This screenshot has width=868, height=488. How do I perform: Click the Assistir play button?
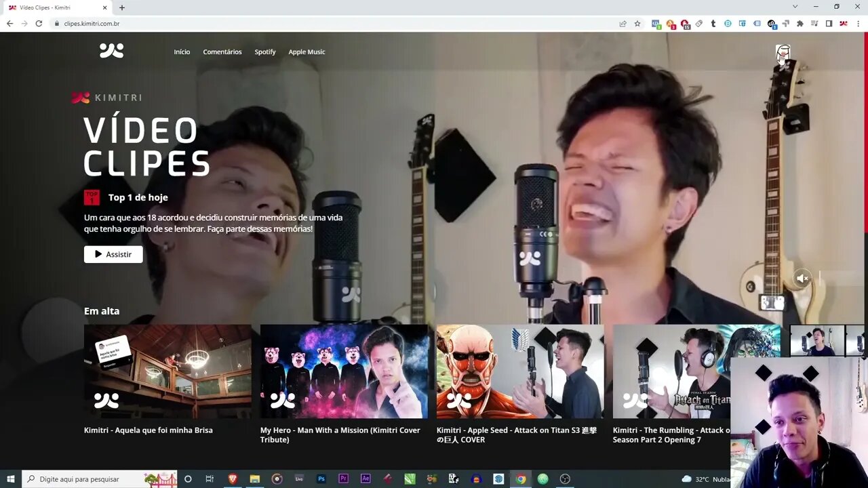[113, 254]
